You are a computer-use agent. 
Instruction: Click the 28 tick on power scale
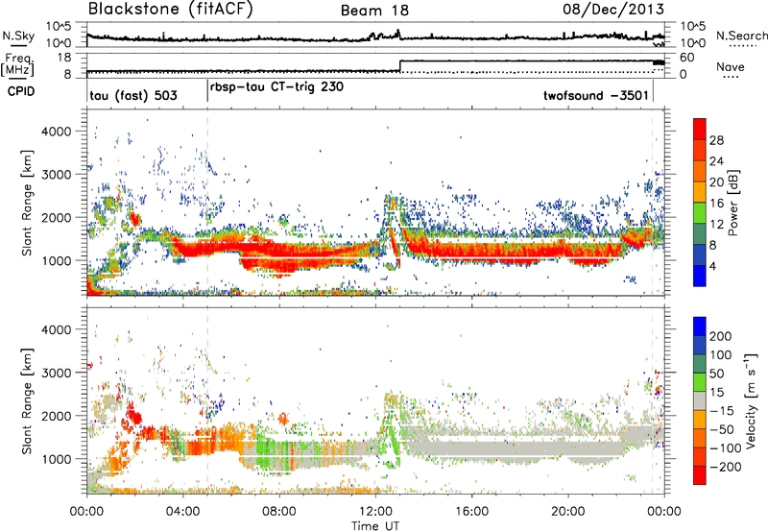tap(716, 140)
